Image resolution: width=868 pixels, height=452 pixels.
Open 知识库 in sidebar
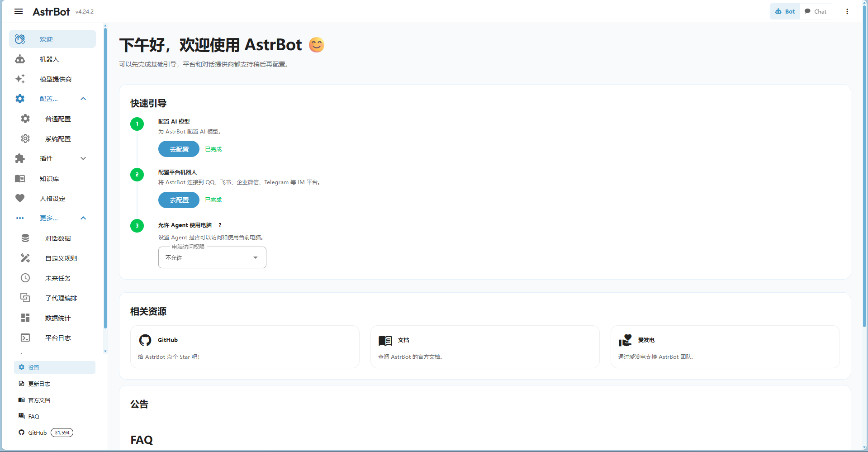click(x=52, y=179)
